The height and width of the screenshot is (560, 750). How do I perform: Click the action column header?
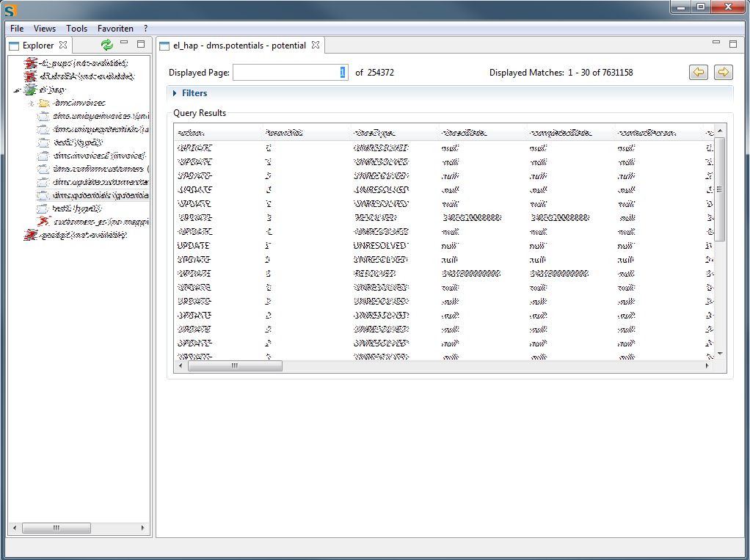218,133
